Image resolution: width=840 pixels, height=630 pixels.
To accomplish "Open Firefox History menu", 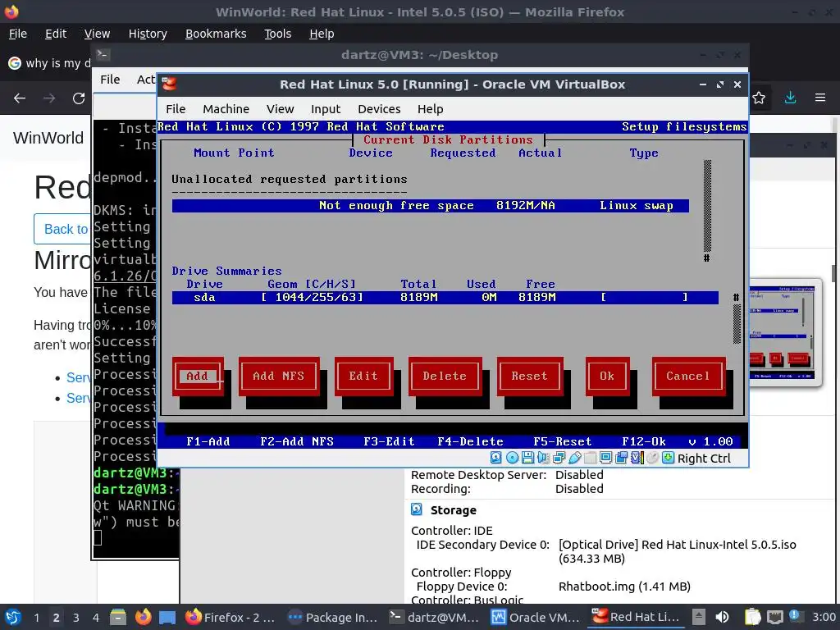I will (148, 34).
